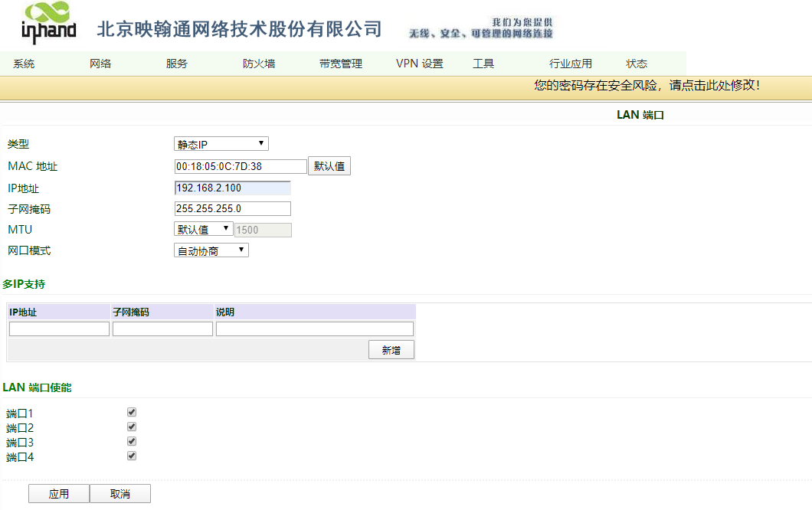Image resolution: width=812 pixels, height=510 pixels.
Task: Click the MAC address input field
Action: (241, 166)
